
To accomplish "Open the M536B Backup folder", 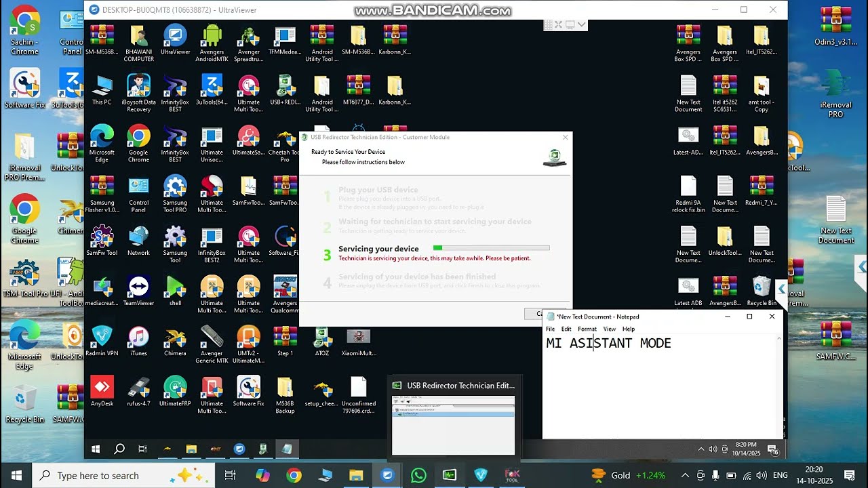I will [285, 394].
